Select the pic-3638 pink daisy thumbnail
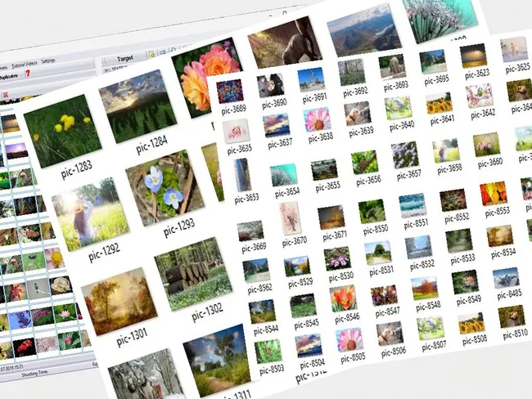 [x=317, y=119]
